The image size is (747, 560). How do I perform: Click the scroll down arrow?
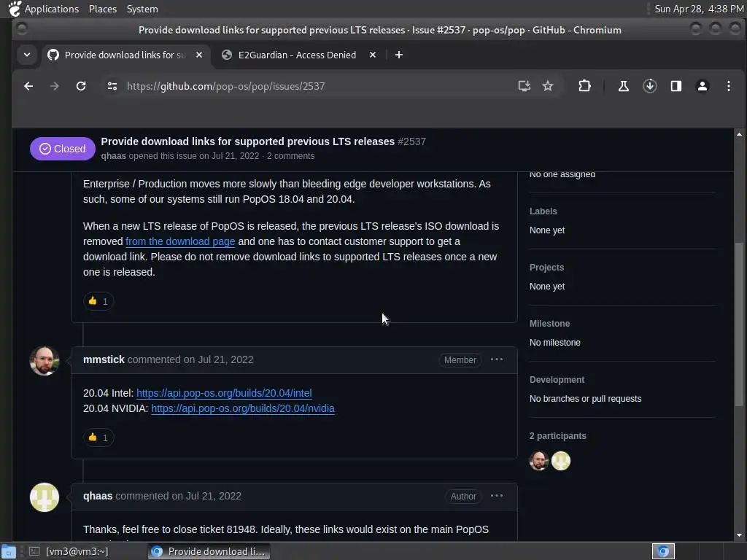[739, 535]
